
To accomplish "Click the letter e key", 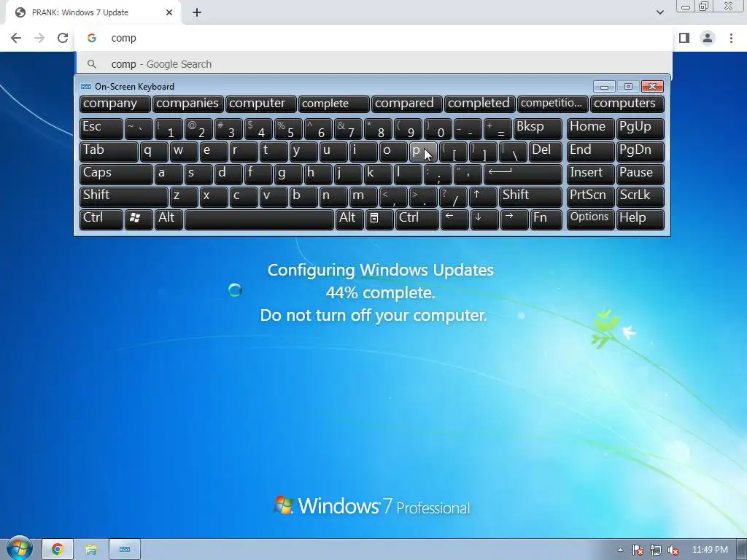I will tap(214, 152).
